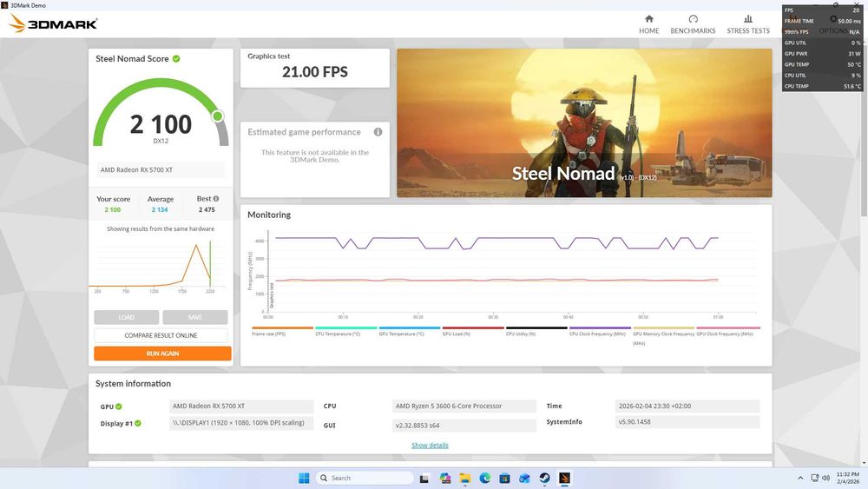Screen dimensions: 868x489
Task: Click the LOAD button
Action: point(126,317)
